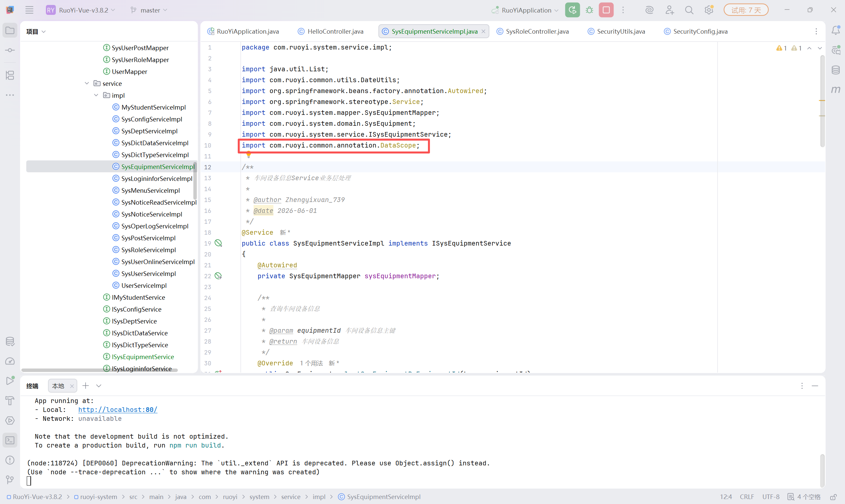Viewport: 845px width, 504px height.
Task: Open IDE settings gear
Action: pyautogui.click(x=709, y=10)
